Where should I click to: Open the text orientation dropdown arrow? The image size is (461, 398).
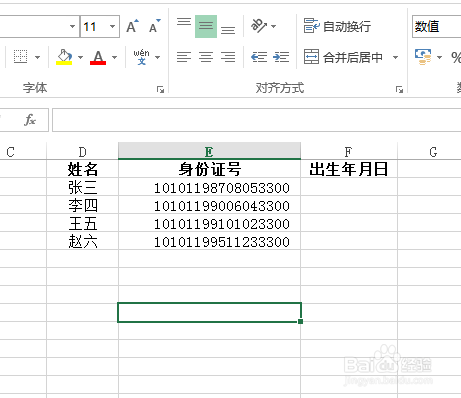[274, 26]
